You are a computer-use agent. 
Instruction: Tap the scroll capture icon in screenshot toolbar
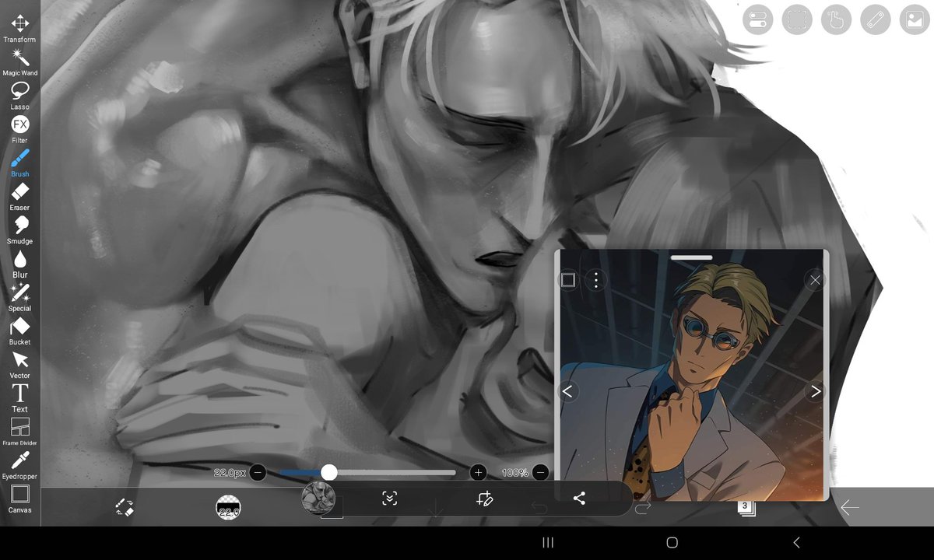click(x=390, y=499)
